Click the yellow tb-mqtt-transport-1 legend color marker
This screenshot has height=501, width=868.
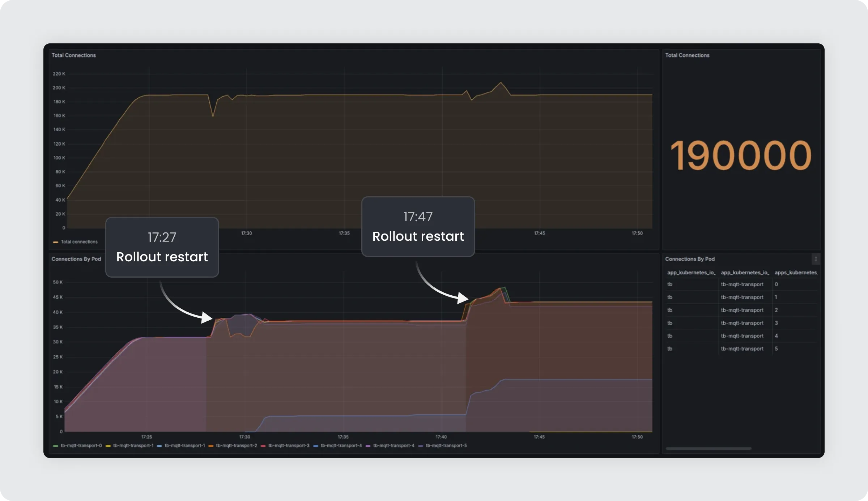(x=108, y=446)
